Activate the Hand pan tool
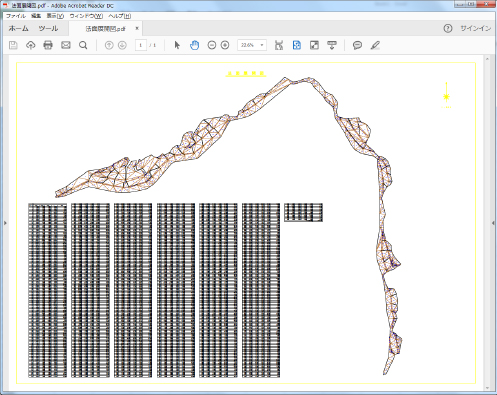Screen dimensions: 497x395 [x=194, y=45]
